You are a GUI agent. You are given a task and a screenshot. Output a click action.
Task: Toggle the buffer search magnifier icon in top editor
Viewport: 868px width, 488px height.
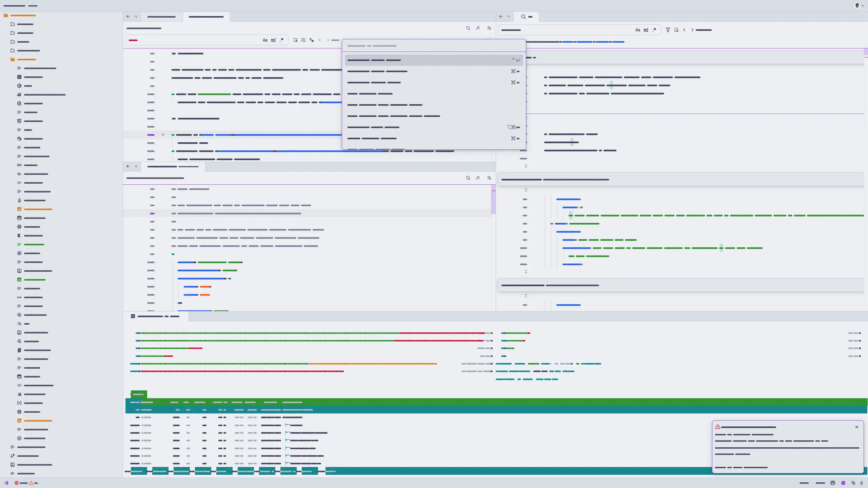(468, 28)
